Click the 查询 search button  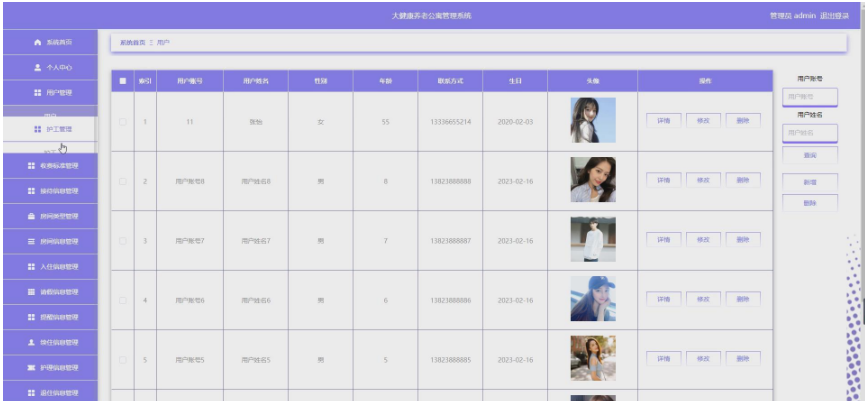(810, 156)
